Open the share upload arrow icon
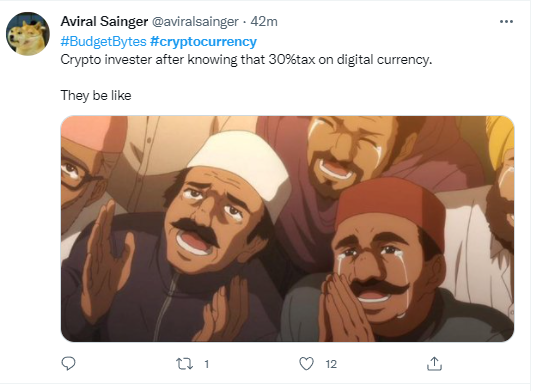The image size is (534, 391). click(434, 363)
